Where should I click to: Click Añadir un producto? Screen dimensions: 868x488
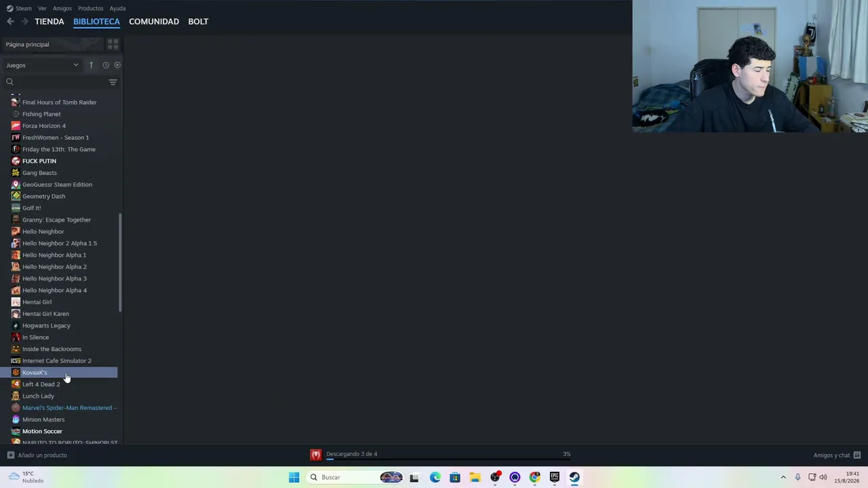click(x=42, y=455)
